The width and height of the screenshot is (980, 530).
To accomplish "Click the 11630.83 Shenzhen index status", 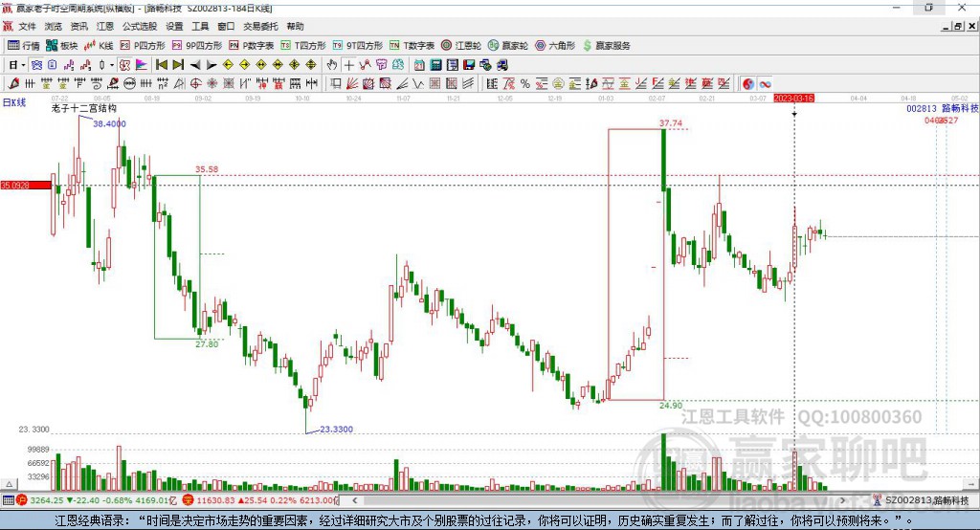I will [215, 500].
